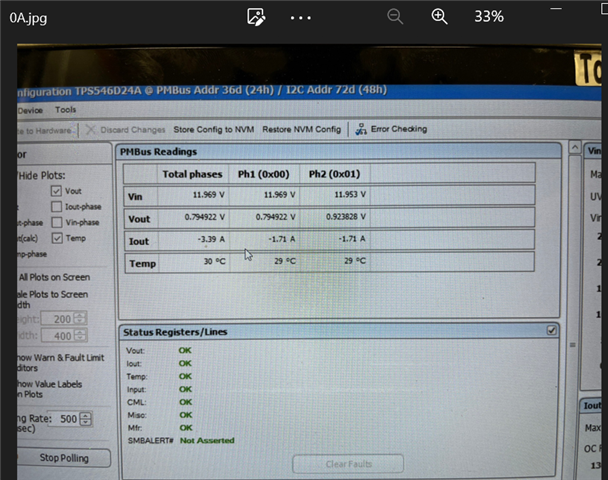Viewport: 608px width, 480px height.
Task: Click the 33% zoom level indicator
Action: click(x=489, y=17)
